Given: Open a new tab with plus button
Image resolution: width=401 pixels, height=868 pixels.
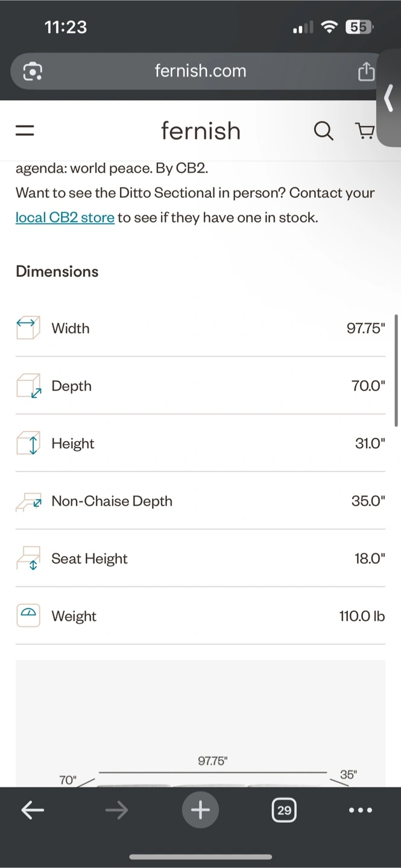Looking at the screenshot, I should click(200, 810).
